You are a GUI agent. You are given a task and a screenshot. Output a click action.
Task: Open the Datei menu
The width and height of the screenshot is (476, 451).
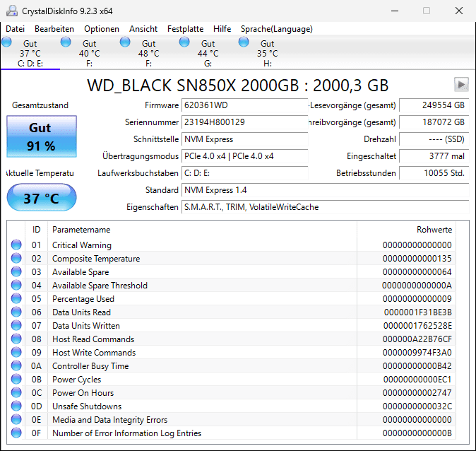click(x=15, y=29)
